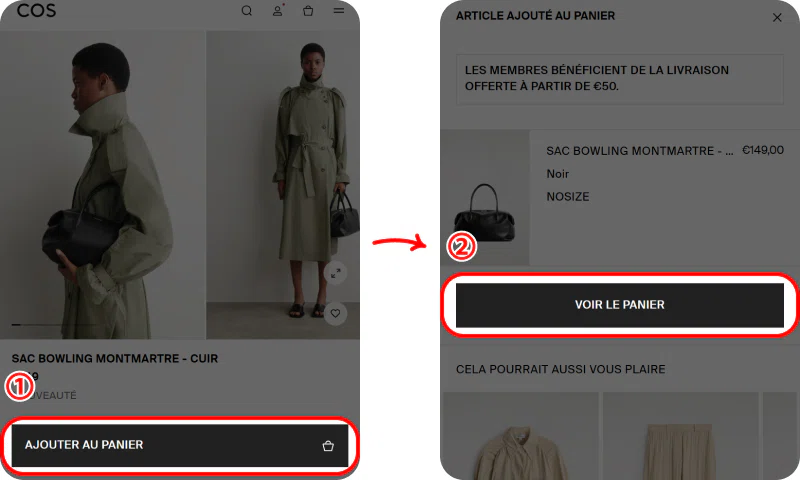Viewport: 800px width, 480px height.
Task: Open search with the magnifier icon
Action: tap(246, 11)
